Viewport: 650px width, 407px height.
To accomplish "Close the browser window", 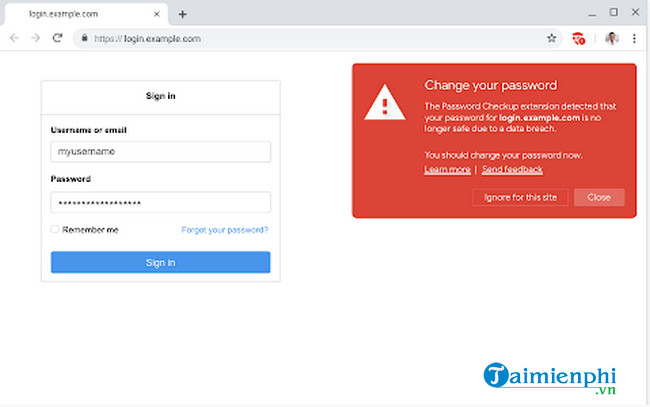I will [635, 12].
